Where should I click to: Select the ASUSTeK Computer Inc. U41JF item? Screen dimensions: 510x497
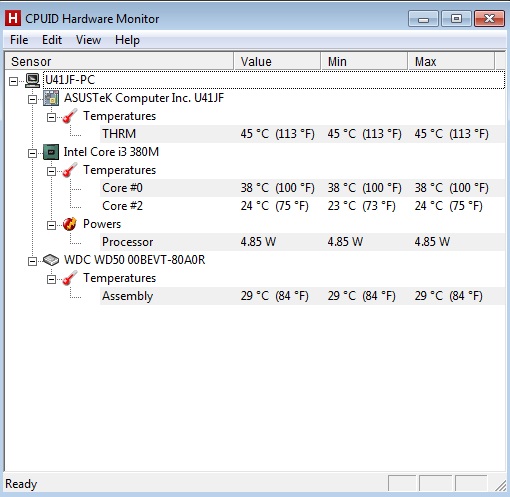tap(144, 98)
